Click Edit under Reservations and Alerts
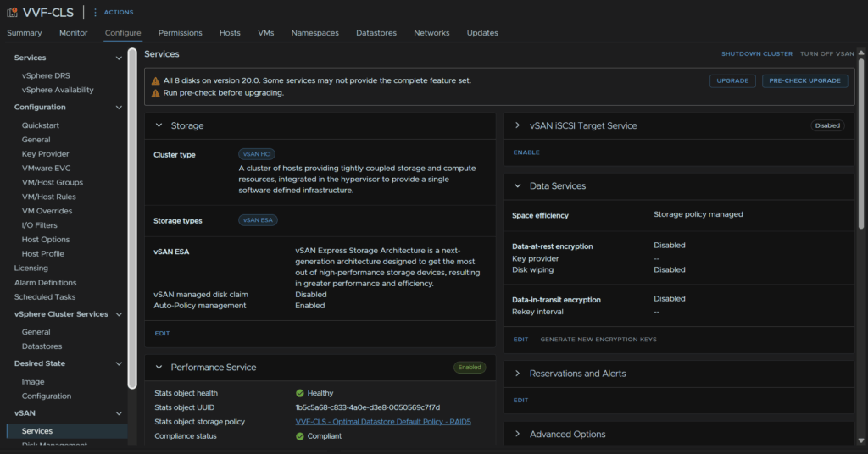 tap(520, 401)
